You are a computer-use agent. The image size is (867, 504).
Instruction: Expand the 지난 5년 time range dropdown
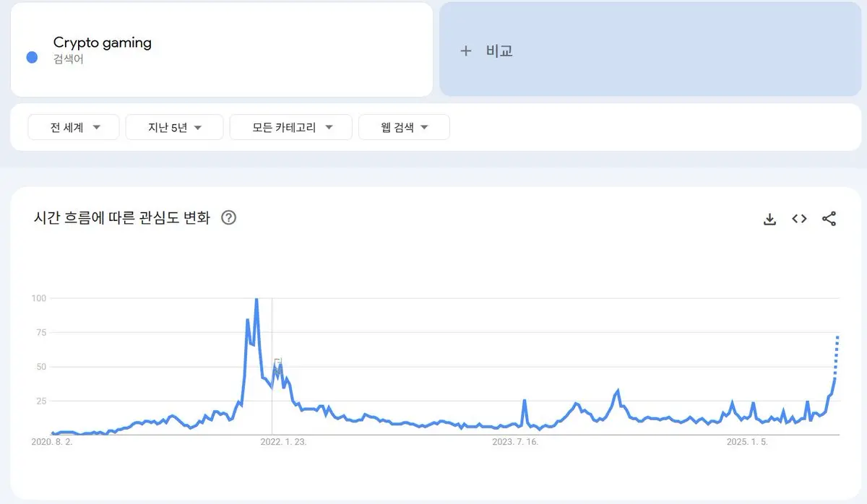pyautogui.click(x=174, y=127)
